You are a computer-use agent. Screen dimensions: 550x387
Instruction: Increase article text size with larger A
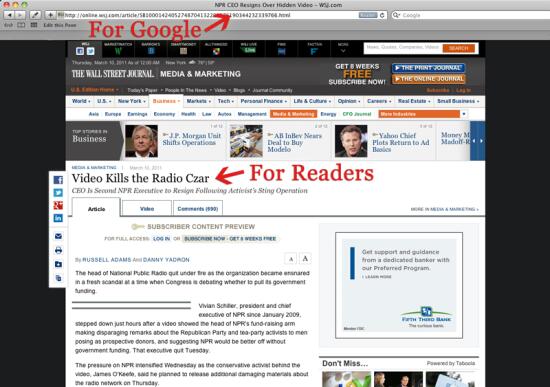(305, 259)
